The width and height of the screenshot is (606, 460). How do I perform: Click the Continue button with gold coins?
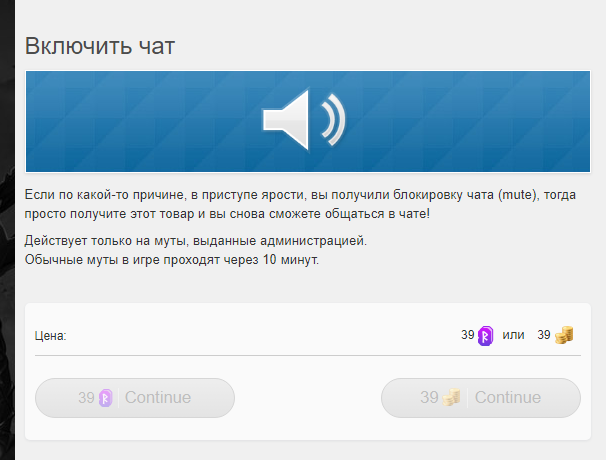point(481,397)
